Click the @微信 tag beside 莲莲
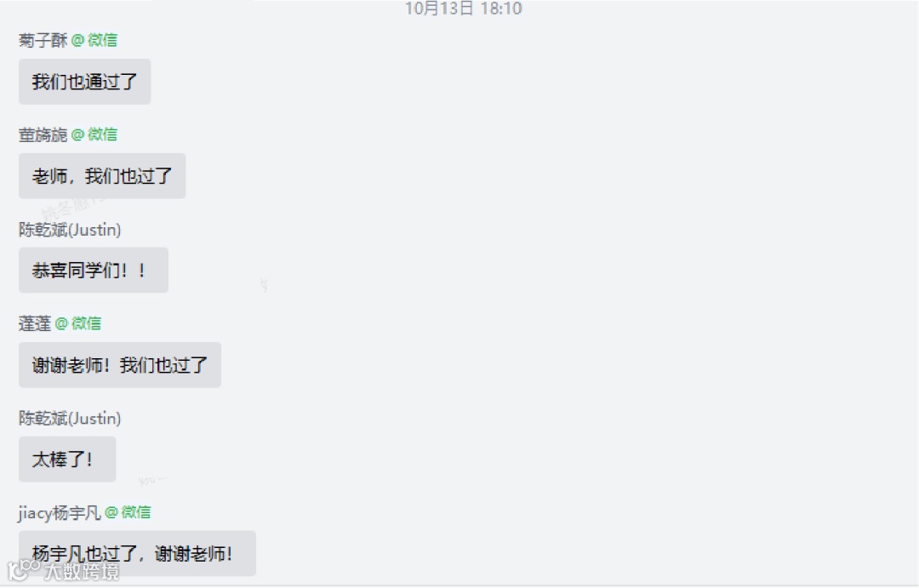This screenshot has height=588, width=919. pyautogui.click(x=78, y=323)
